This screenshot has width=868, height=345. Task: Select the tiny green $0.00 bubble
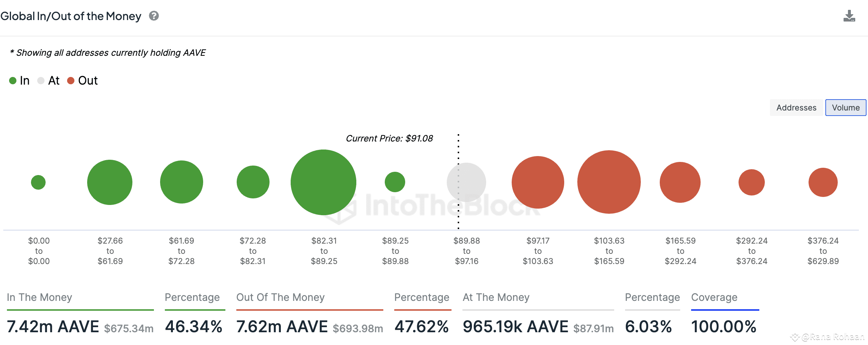pyautogui.click(x=38, y=182)
